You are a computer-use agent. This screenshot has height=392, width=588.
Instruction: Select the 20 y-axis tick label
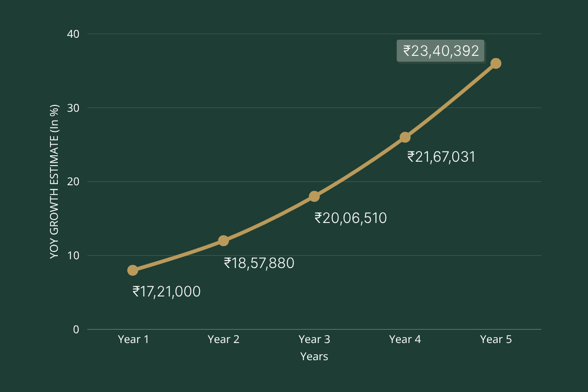pyautogui.click(x=73, y=182)
